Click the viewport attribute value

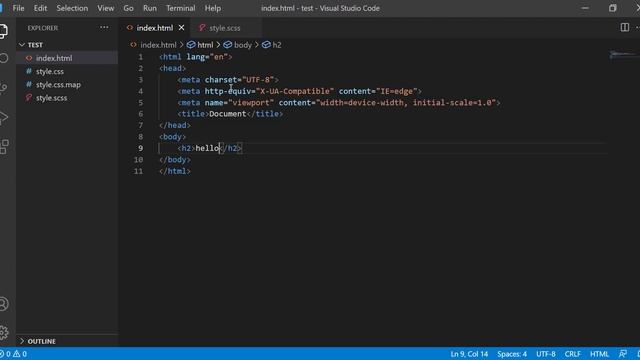pos(251,102)
